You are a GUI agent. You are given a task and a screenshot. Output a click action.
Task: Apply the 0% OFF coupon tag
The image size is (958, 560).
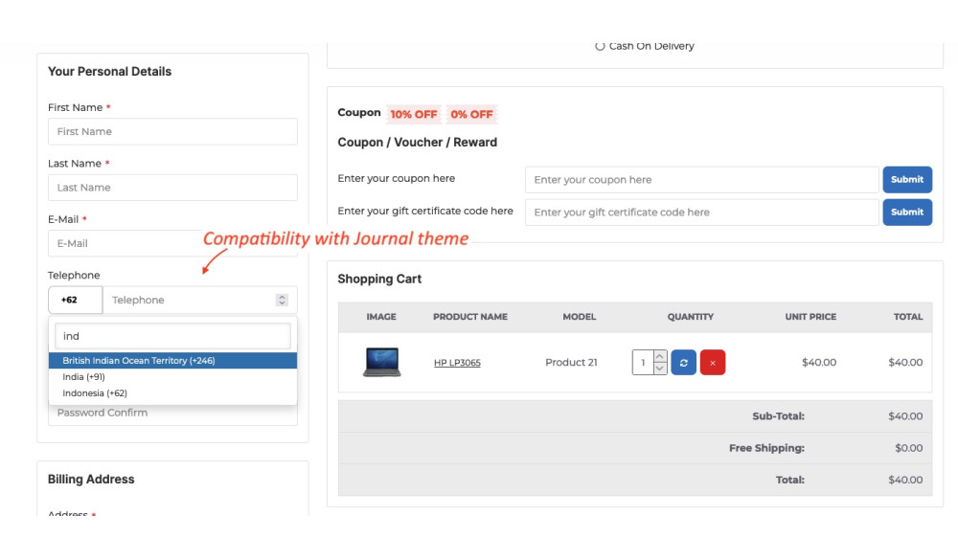coord(471,115)
